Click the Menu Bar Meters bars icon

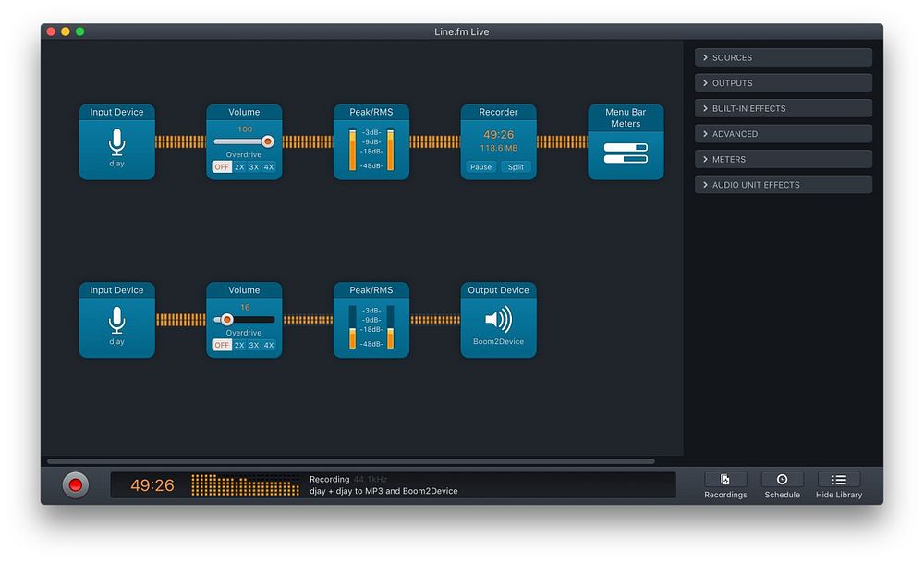tap(626, 153)
